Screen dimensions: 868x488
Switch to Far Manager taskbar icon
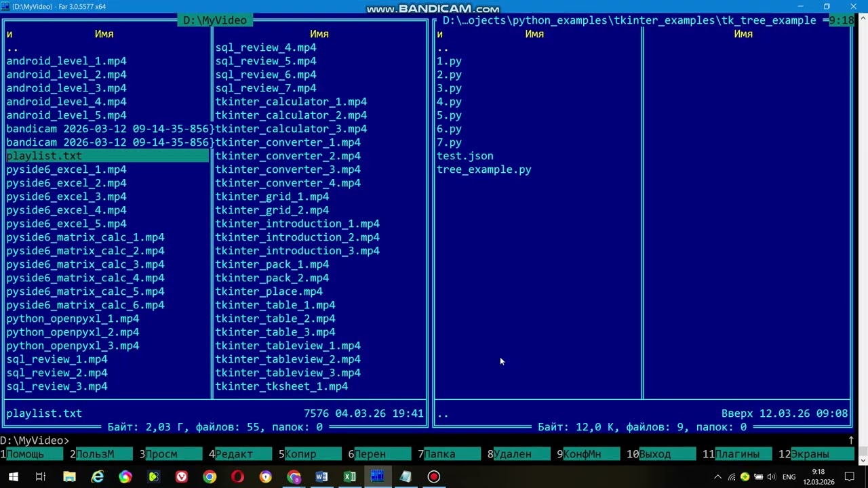tap(378, 477)
